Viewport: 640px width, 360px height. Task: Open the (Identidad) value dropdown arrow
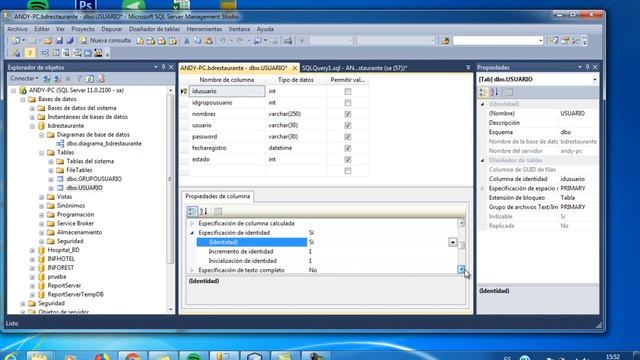coord(452,242)
